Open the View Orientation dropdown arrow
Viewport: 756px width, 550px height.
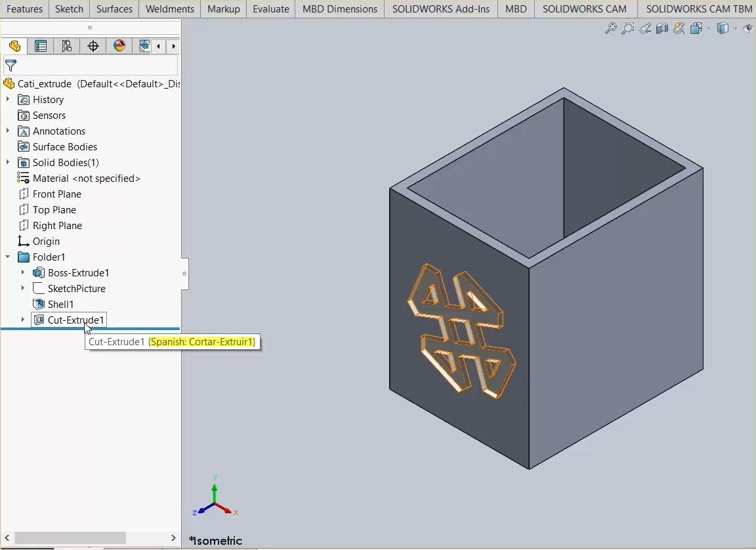click(x=708, y=28)
